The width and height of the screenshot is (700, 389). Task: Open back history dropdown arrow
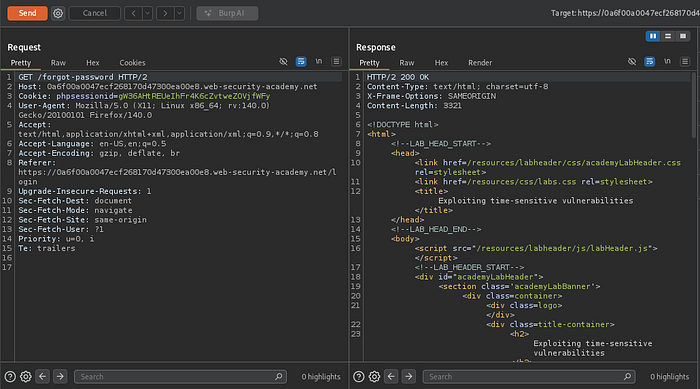147,13
